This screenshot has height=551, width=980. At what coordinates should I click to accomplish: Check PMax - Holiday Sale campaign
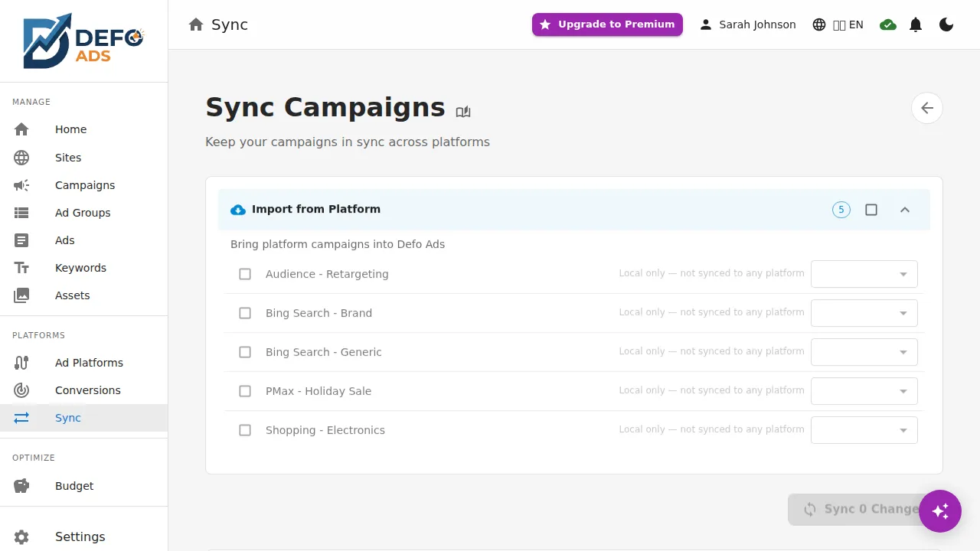(245, 391)
